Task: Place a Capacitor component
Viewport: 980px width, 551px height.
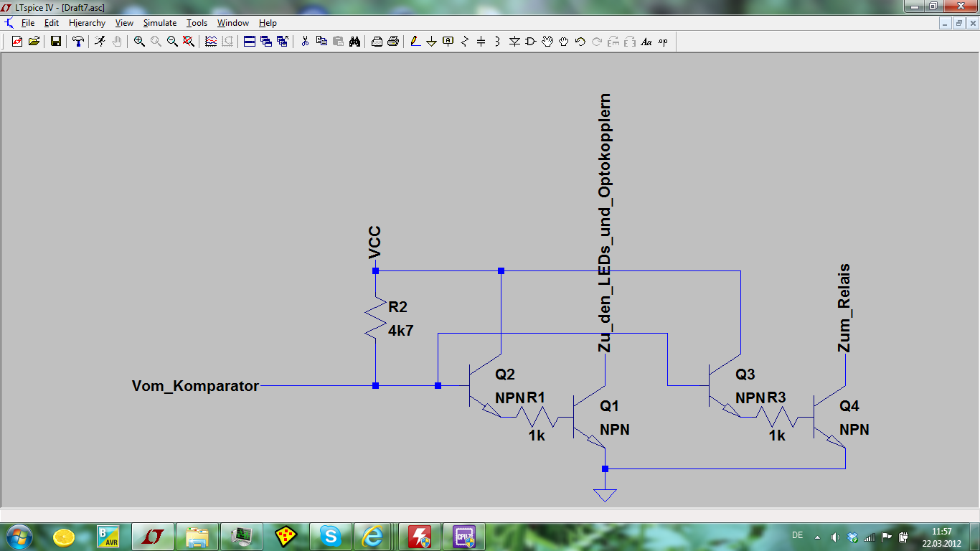Action: (x=481, y=42)
